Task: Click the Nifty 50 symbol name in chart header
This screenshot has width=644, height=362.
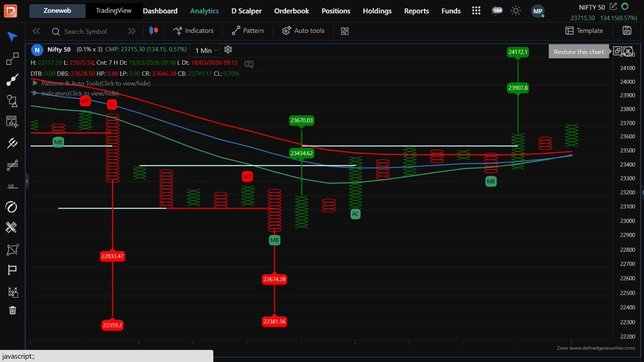Action: pos(59,49)
